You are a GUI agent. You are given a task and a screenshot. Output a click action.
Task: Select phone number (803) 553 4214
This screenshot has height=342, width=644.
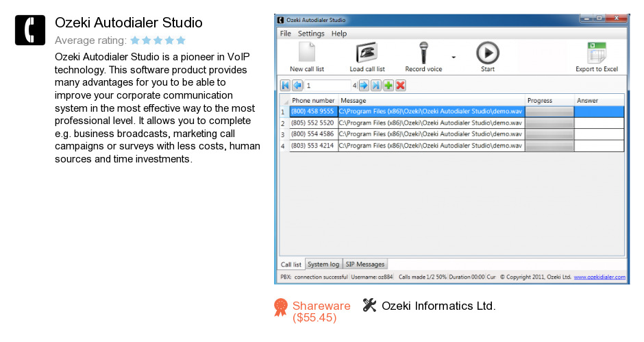[313, 145]
